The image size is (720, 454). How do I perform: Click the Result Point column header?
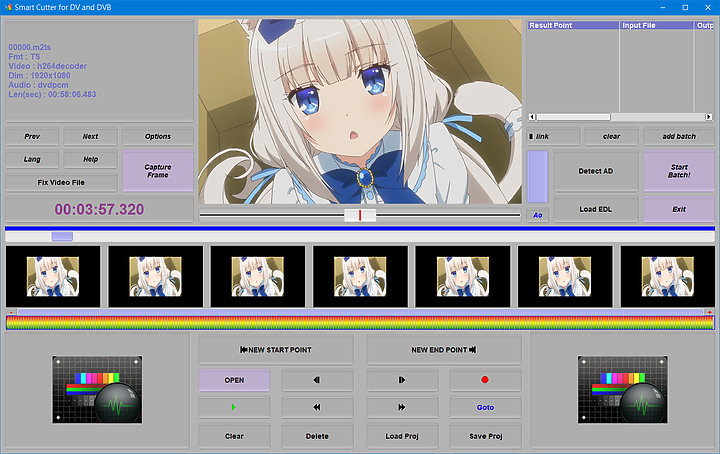point(573,25)
